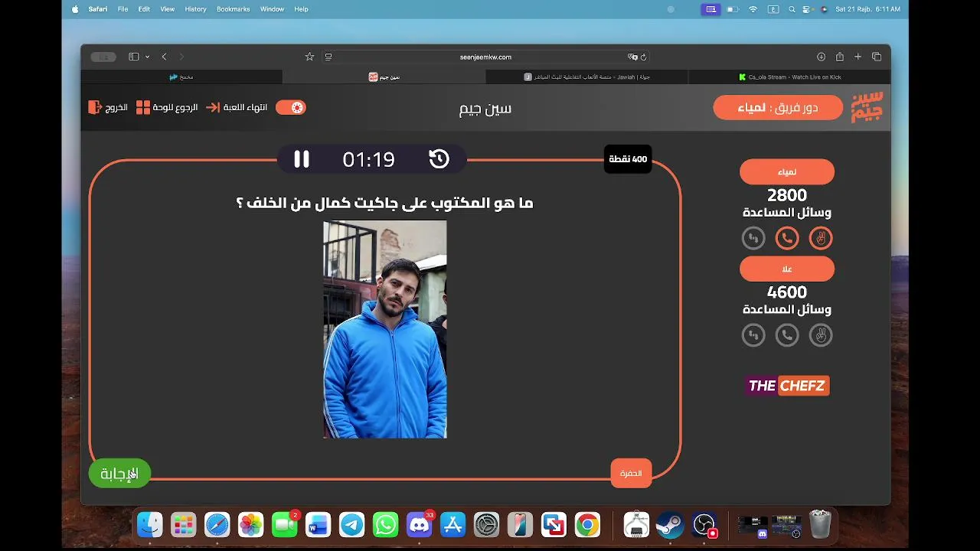
Task: Open Steam from the Dock
Action: 670,524
